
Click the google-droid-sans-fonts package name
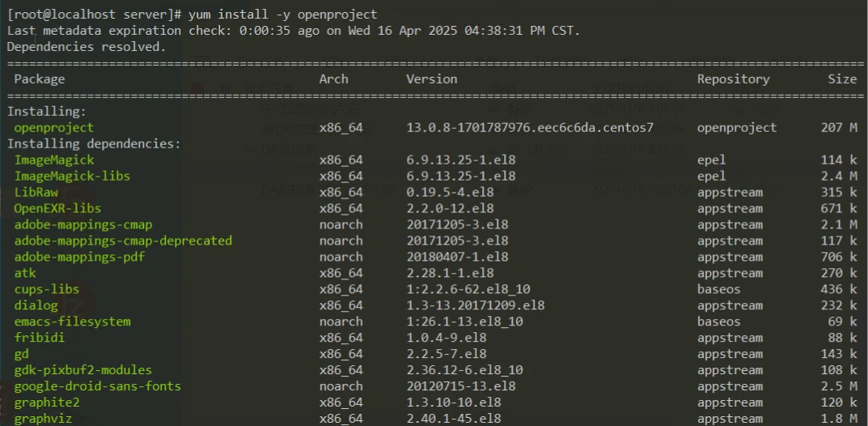click(x=97, y=386)
